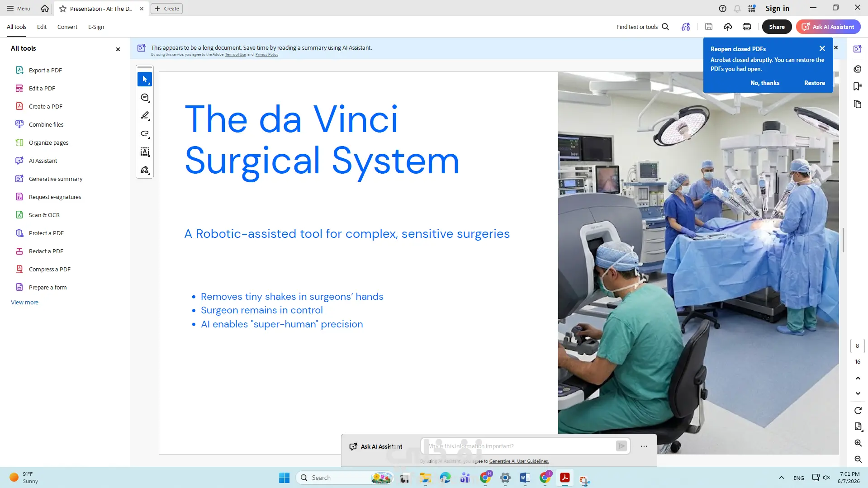Close the Reopen closed PDFs popup
Viewport: 868px width, 488px height.
(x=822, y=49)
